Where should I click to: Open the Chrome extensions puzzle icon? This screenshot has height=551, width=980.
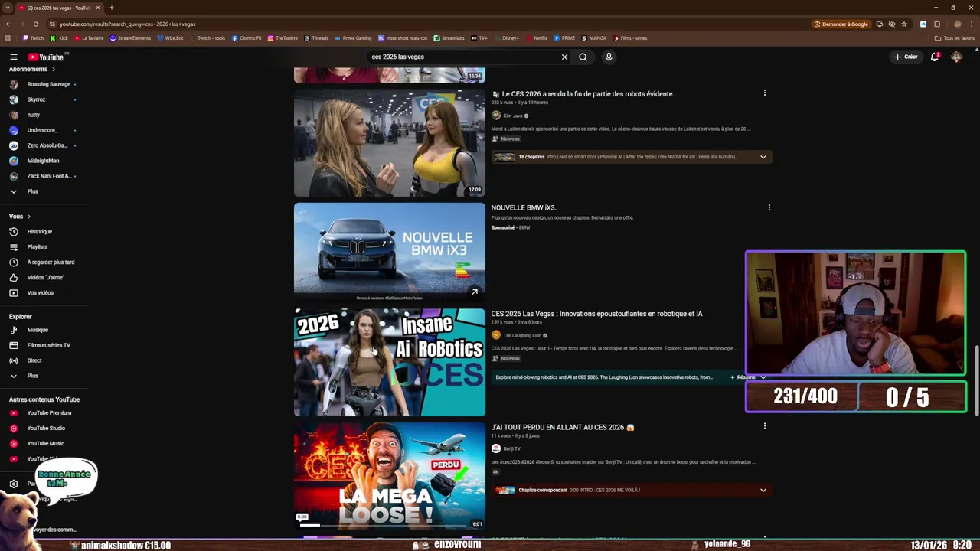point(936,24)
